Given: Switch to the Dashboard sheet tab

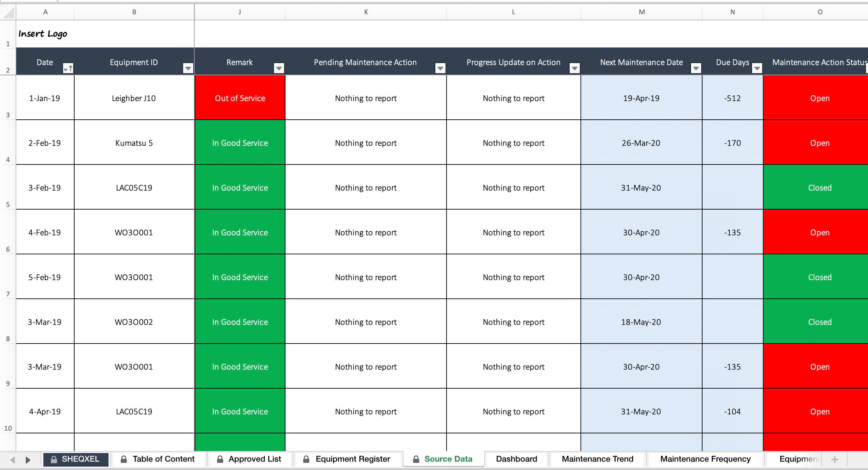Looking at the screenshot, I should click(516, 459).
